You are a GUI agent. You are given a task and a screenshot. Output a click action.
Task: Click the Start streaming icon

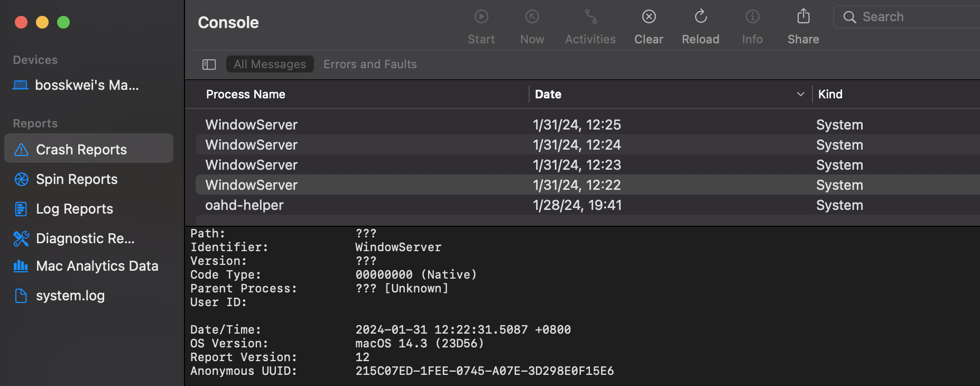coord(481,17)
